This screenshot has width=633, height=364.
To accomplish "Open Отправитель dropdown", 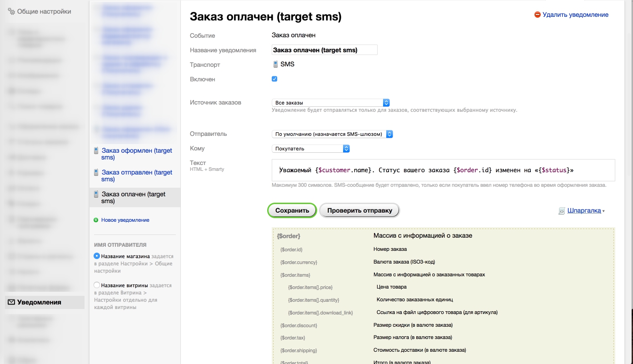I will coord(332,134).
